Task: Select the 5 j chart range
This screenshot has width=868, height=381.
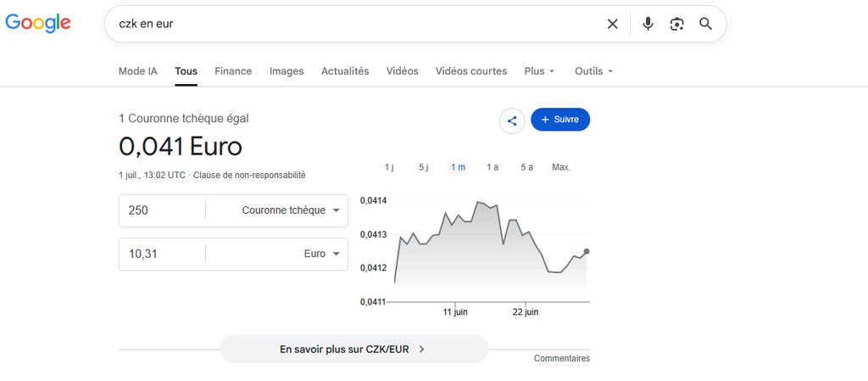Action: tap(424, 167)
